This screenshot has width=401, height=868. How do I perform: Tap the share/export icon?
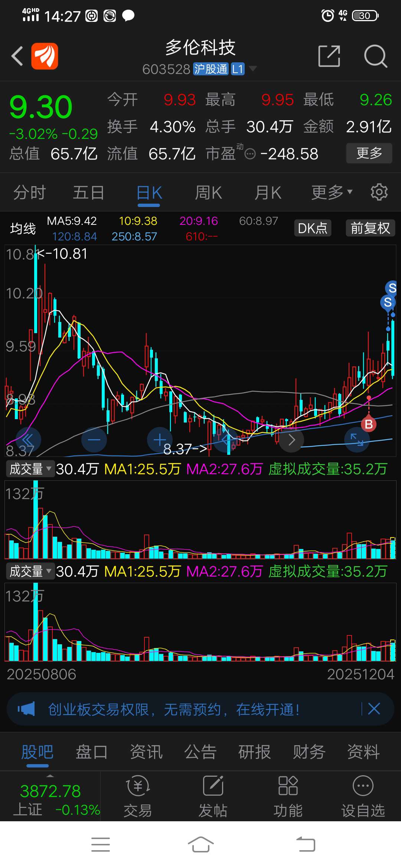tap(329, 56)
